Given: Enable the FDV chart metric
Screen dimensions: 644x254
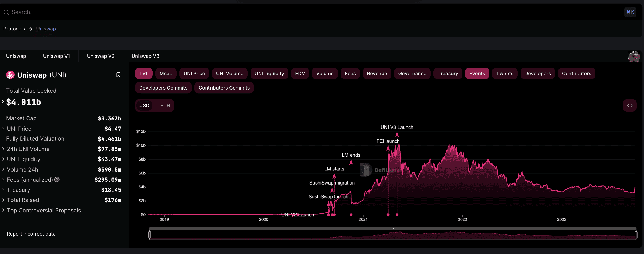Looking at the screenshot, I should [300, 74].
